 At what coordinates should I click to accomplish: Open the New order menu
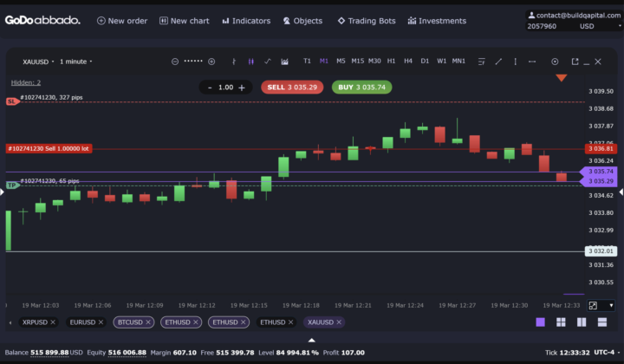tap(122, 21)
